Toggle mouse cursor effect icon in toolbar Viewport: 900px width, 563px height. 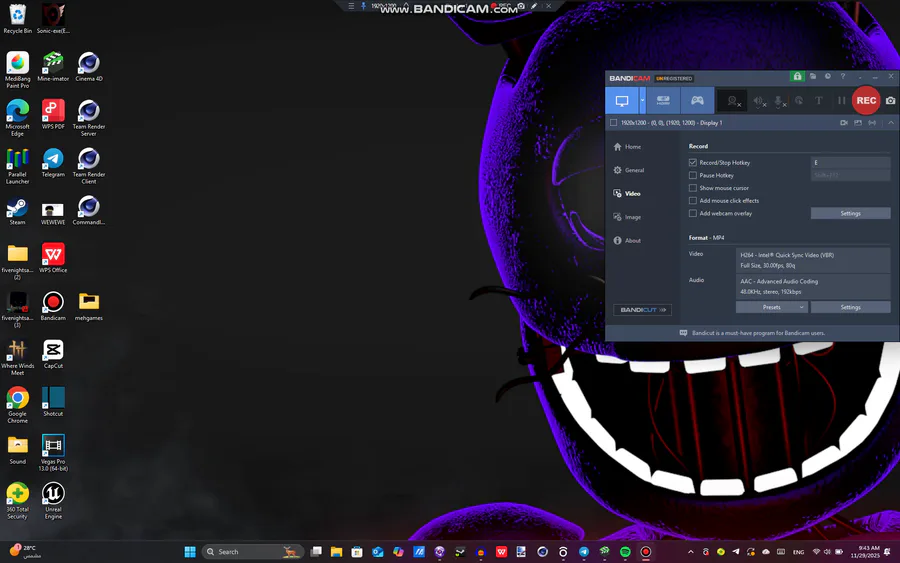point(799,101)
